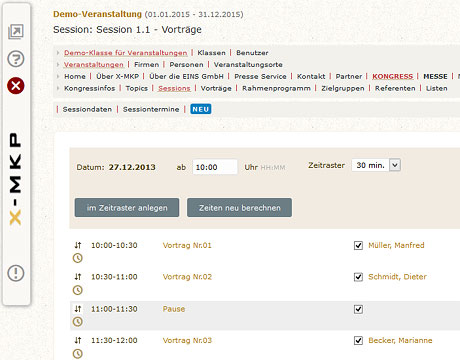Click the red X logout icon
Viewport: 460px width, 360px height.
[16, 86]
